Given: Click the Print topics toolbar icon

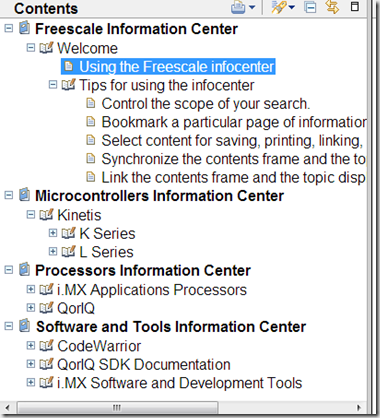Looking at the screenshot, I should point(238,7).
